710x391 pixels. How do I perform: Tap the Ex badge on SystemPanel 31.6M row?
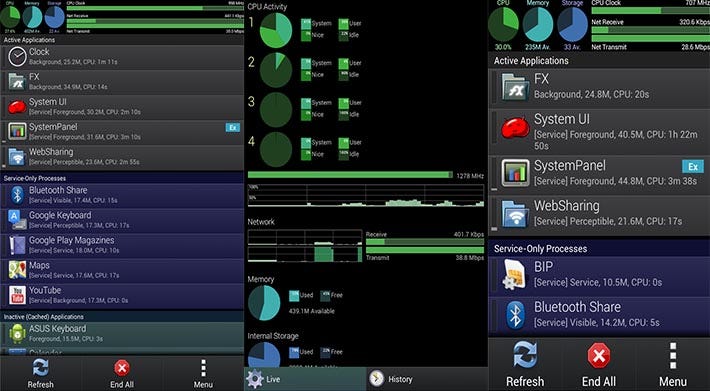tap(233, 128)
